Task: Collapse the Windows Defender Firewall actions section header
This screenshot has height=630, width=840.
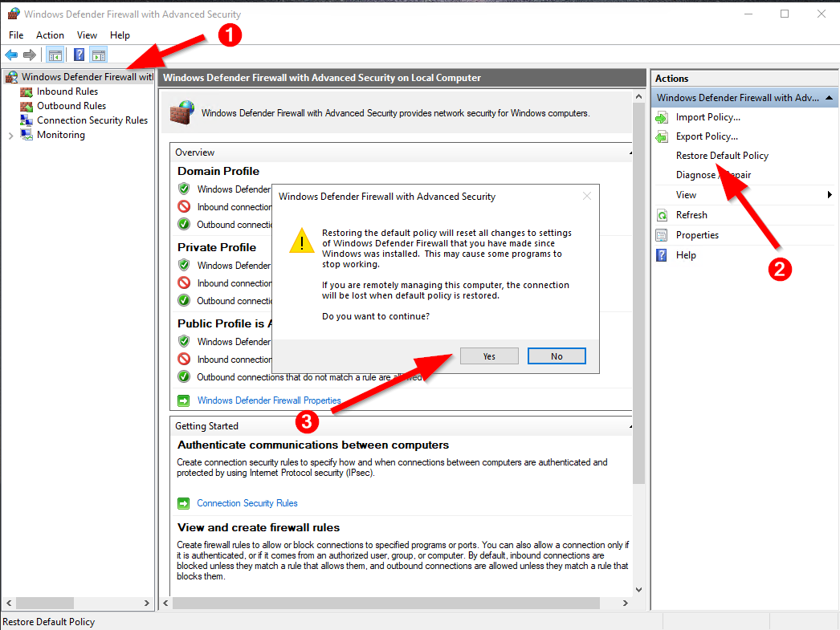Action: [x=829, y=98]
